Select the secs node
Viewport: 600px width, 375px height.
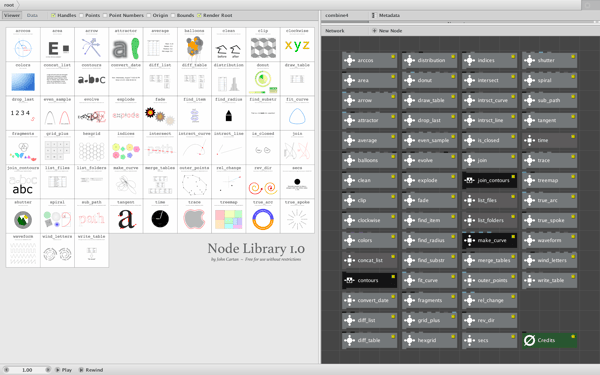click(x=489, y=340)
